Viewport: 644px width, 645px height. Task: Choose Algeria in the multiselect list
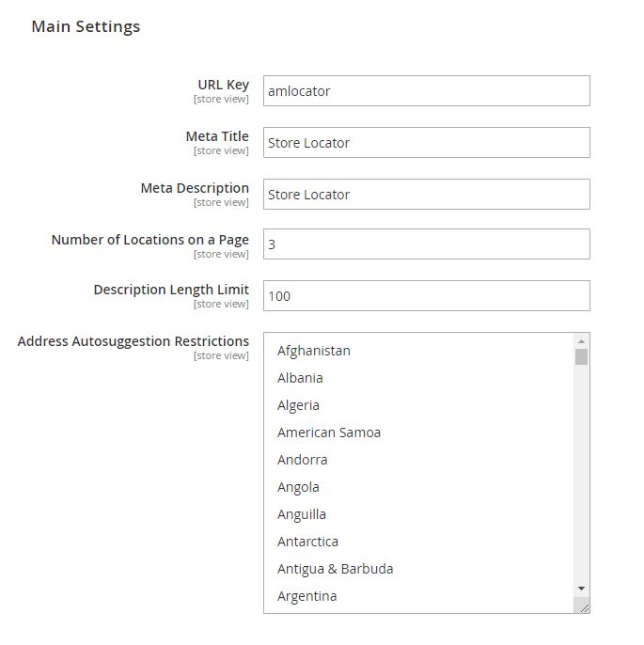[x=298, y=405]
